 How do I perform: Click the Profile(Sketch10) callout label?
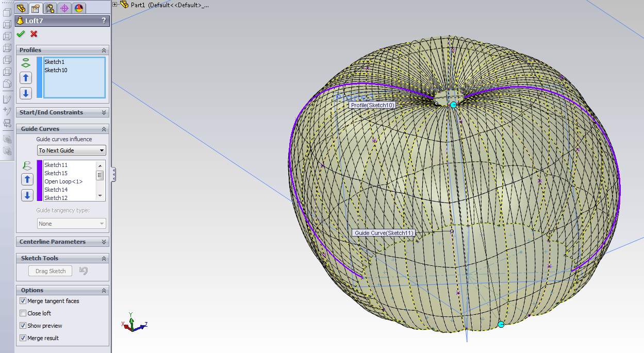(373, 105)
